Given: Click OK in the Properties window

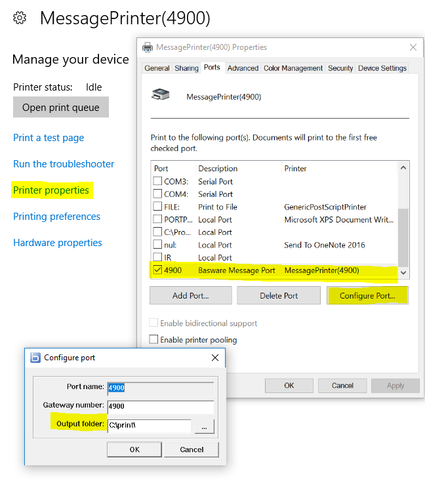Looking at the screenshot, I should coord(289,385).
